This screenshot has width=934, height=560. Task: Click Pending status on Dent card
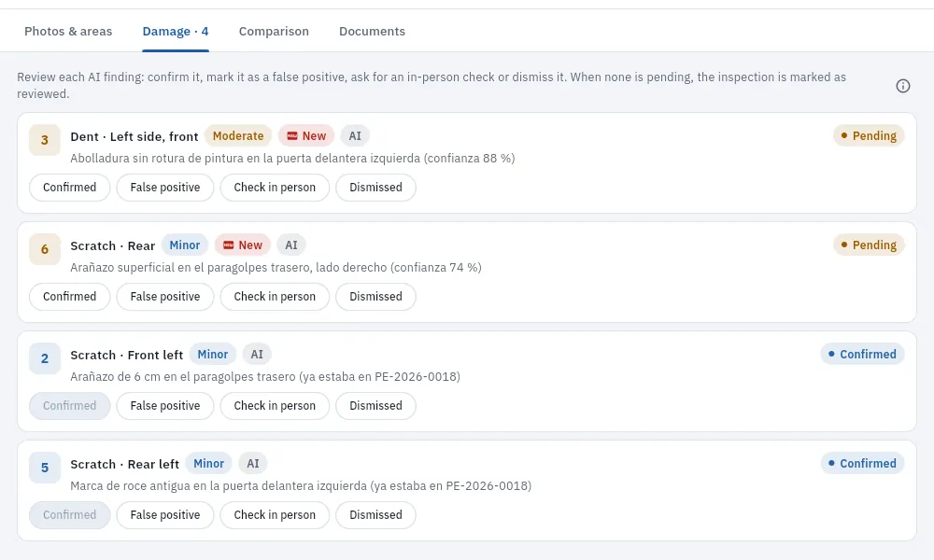pos(869,135)
